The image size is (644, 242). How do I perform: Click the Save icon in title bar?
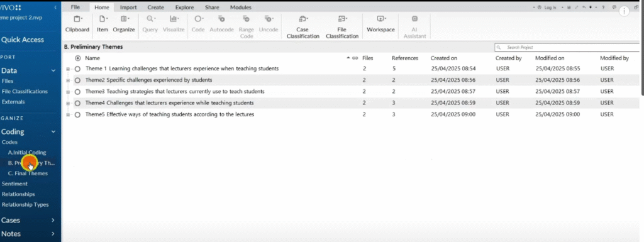(x=569, y=8)
